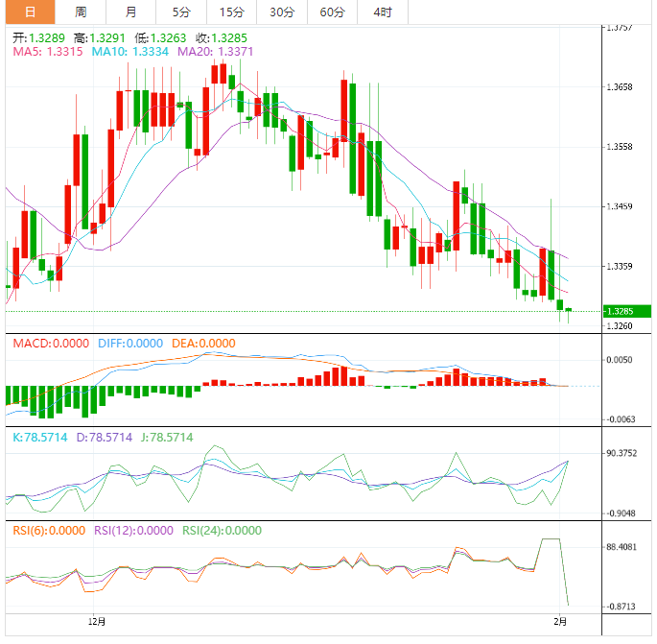Open the 4时 timeframe tab

click(x=382, y=12)
